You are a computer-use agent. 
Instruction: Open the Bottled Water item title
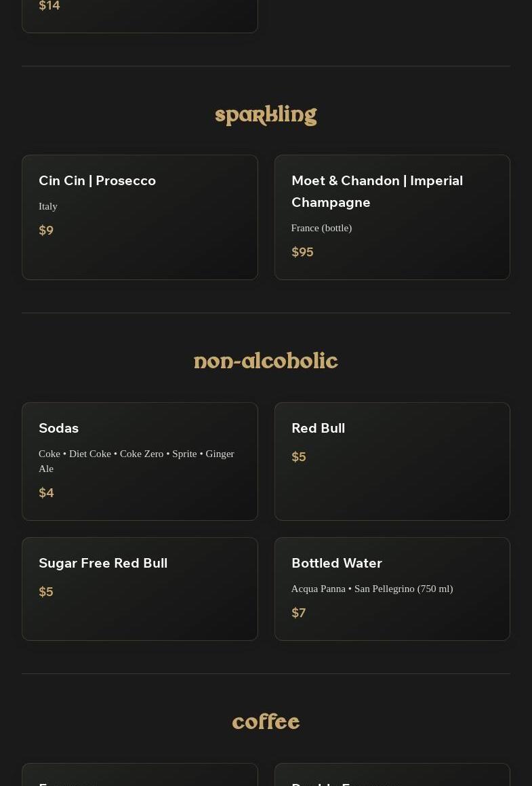coord(337,563)
